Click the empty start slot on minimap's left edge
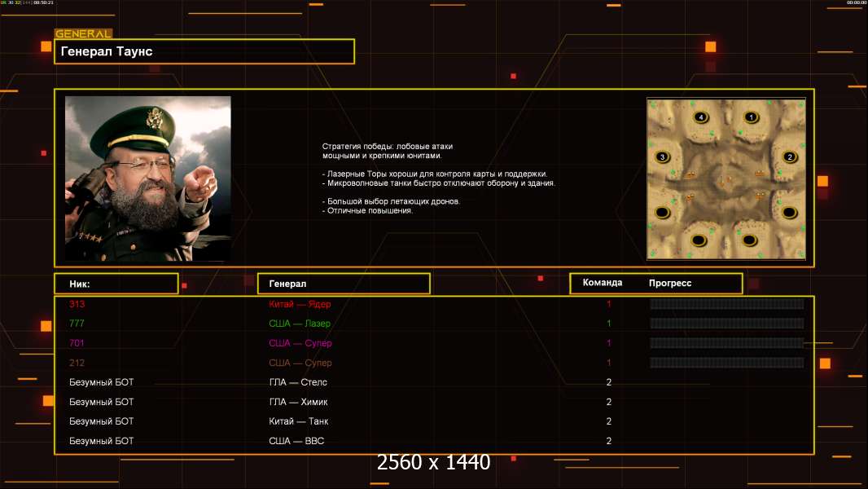Screen dimensions: 868x489 click(663, 213)
